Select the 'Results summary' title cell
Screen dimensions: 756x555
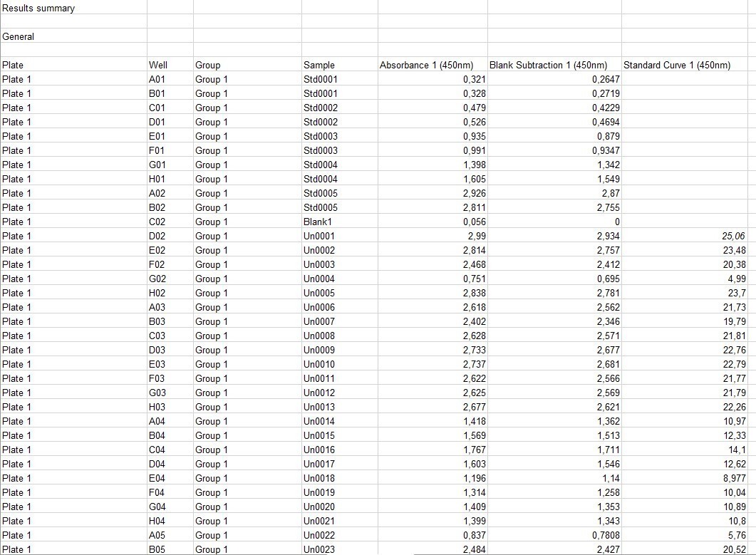73,8
